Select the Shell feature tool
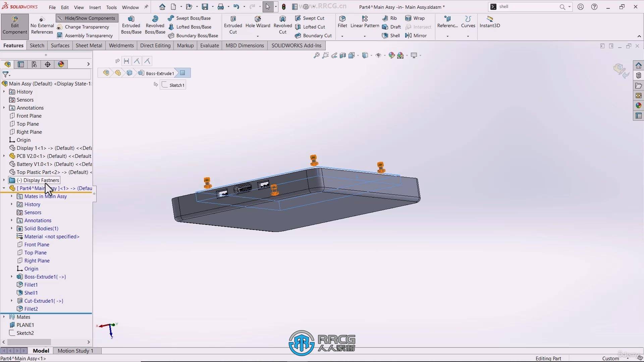The height and width of the screenshot is (362, 644). pyautogui.click(x=391, y=36)
